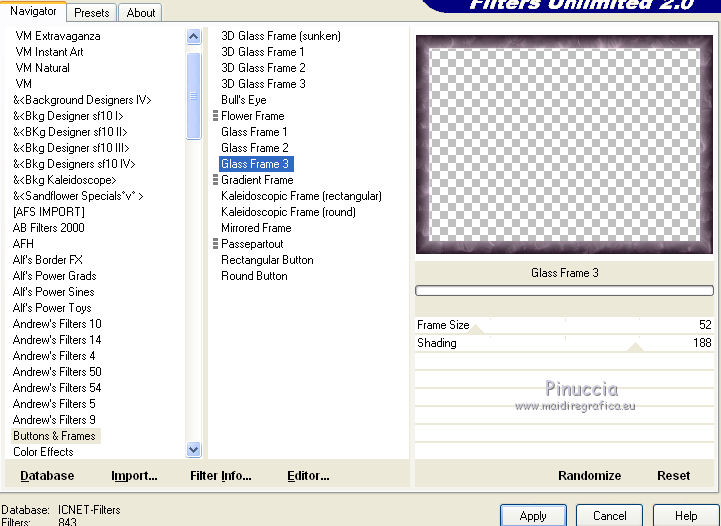Select Alf's Power Sines category
721x526 pixels.
pos(53,292)
